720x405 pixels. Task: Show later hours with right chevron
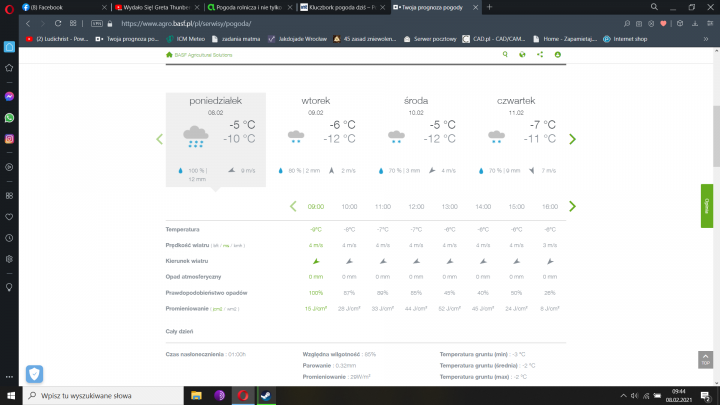pos(572,206)
